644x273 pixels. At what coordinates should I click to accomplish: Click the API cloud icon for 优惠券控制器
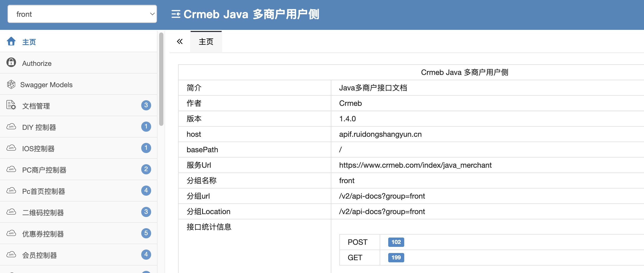11,233
